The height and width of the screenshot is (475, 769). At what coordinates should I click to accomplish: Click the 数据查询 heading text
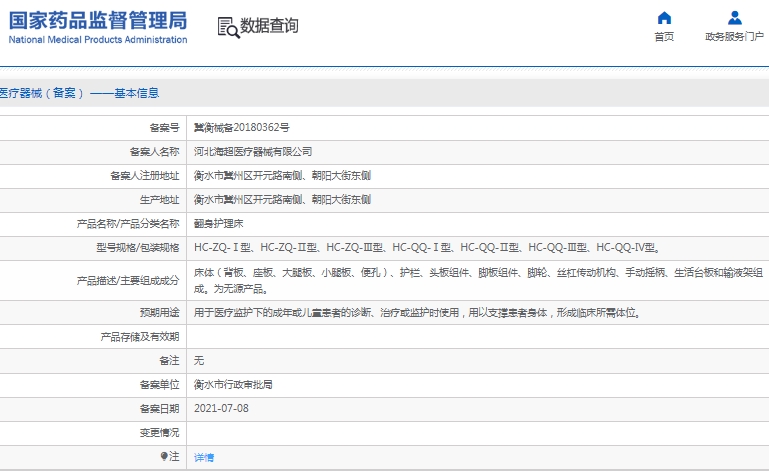[x=269, y=25]
